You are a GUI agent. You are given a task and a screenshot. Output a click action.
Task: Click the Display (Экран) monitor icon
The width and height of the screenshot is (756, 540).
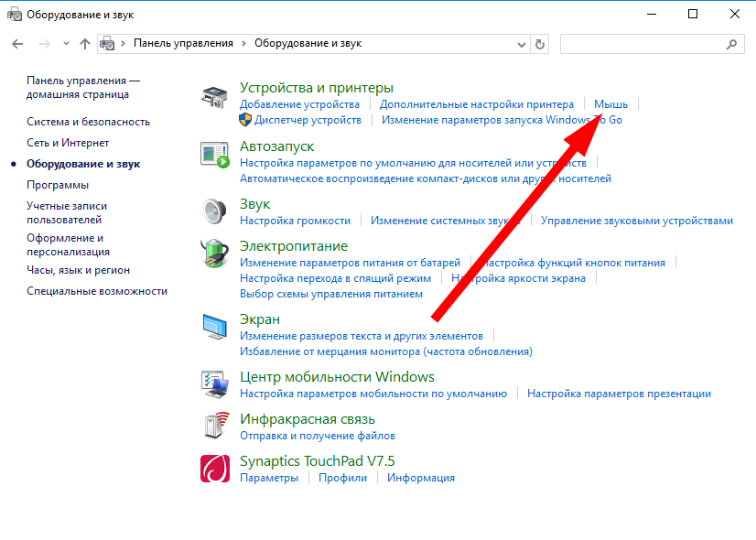pos(214,327)
